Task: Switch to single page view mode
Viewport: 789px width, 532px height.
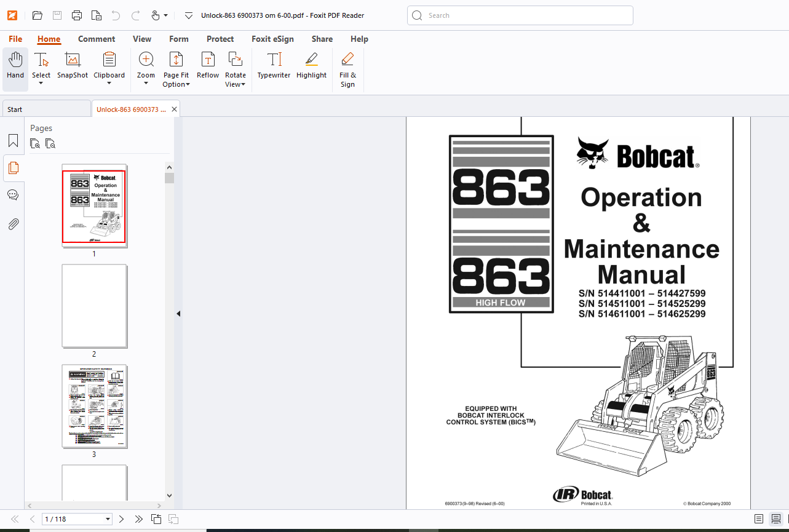Action: pyautogui.click(x=759, y=519)
